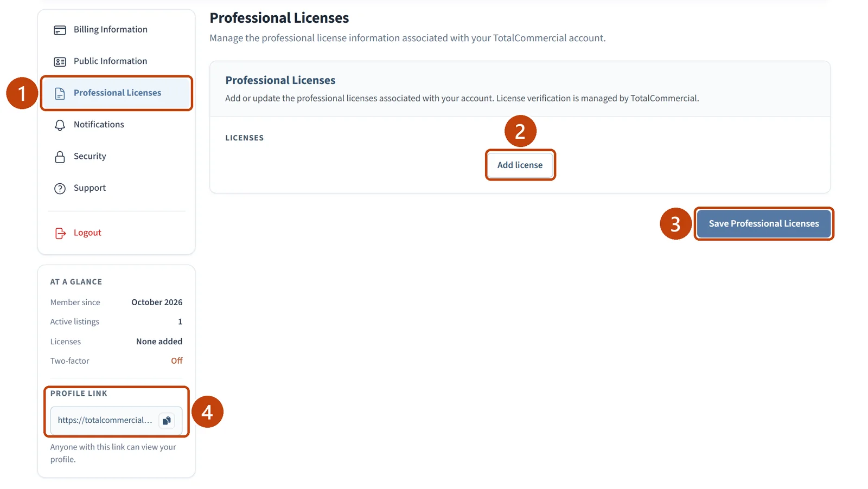Open the Support page
Screen dimensions: 868x489
point(117,188)
